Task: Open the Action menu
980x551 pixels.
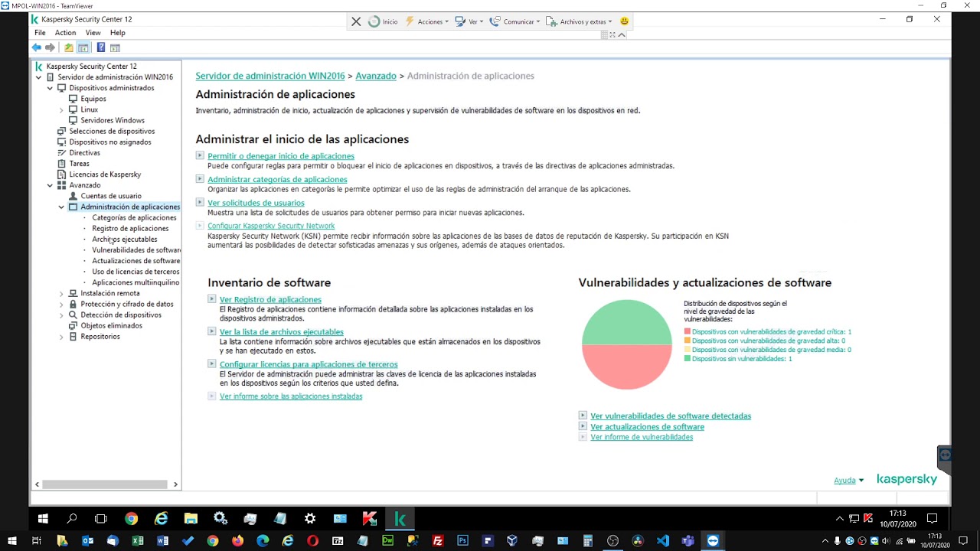Action: click(65, 33)
